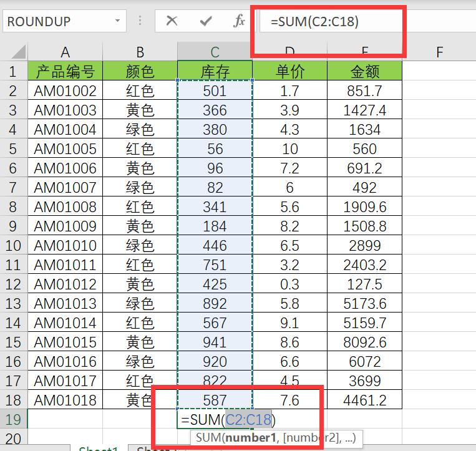Click the 产品编号 header cell

(x=65, y=72)
